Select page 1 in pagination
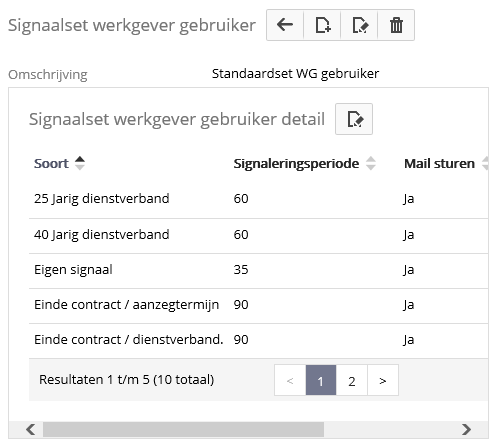The height and width of the screenshot is (444, 504). [x=321, y=380]
